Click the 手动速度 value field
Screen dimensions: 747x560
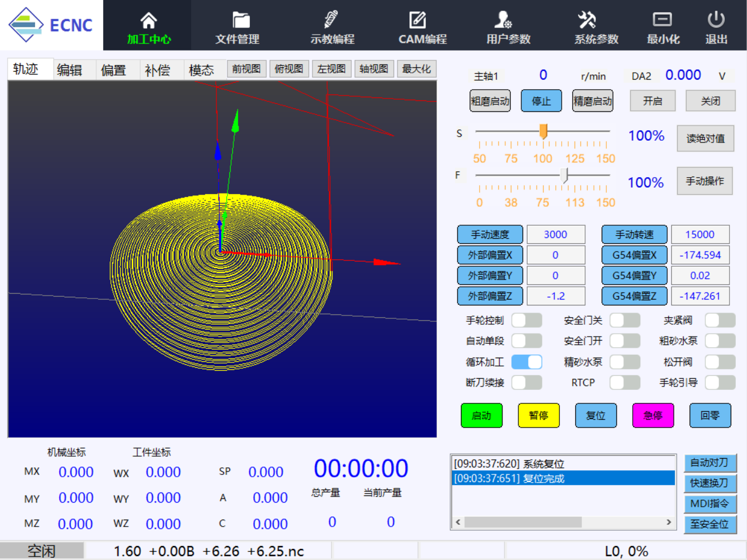click(555, 235)
